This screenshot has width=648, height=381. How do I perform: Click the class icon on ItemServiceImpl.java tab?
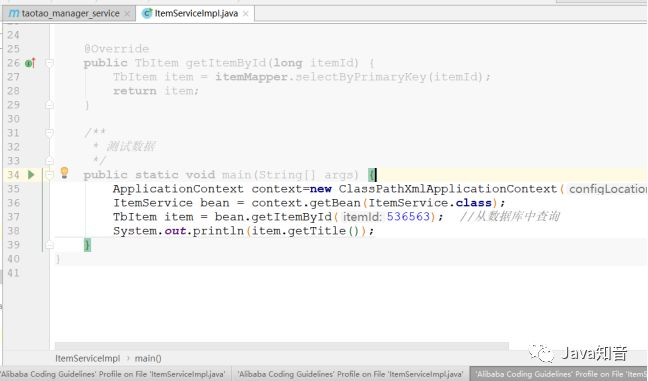click(147, 14)
